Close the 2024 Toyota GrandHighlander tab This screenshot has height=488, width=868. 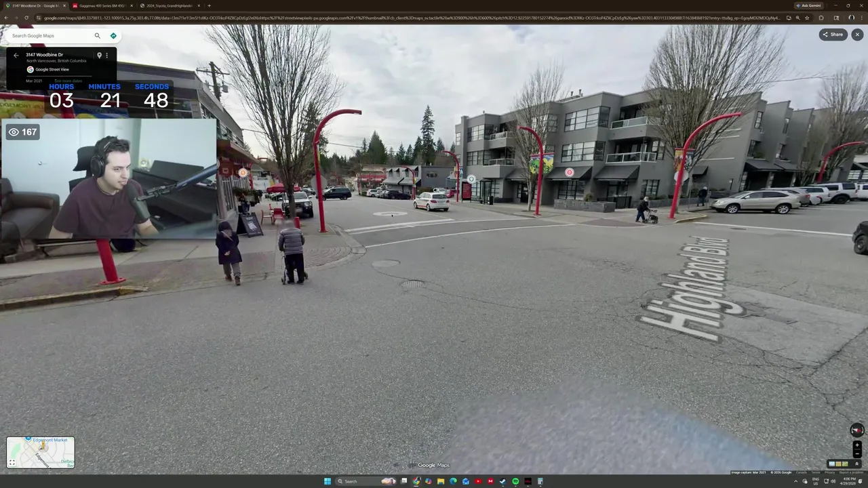(199, 5)
